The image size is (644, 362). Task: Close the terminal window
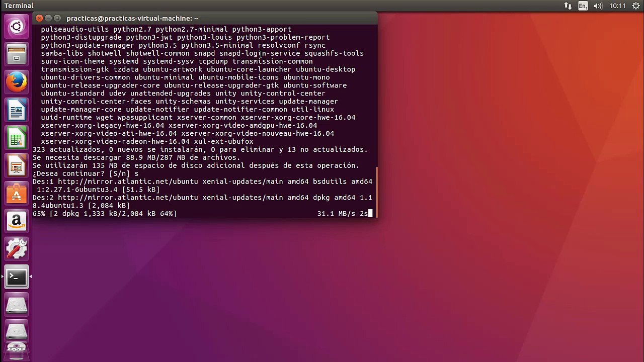point(39,18)
